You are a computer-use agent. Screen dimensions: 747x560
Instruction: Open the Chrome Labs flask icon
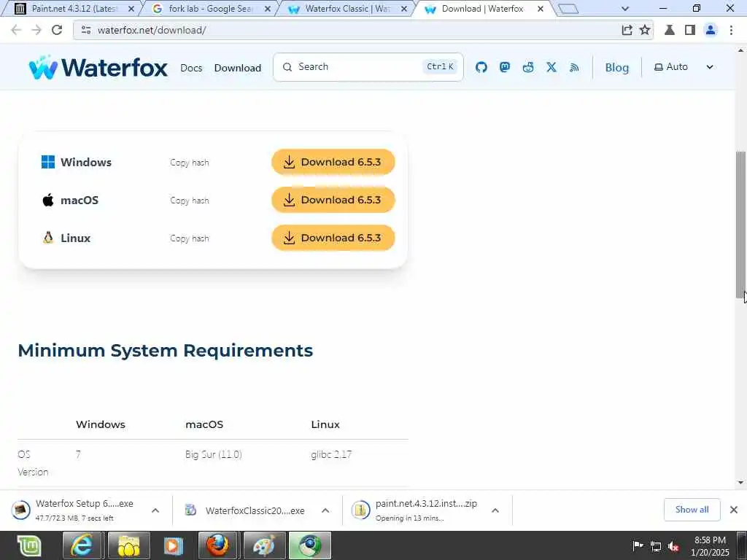670,30
